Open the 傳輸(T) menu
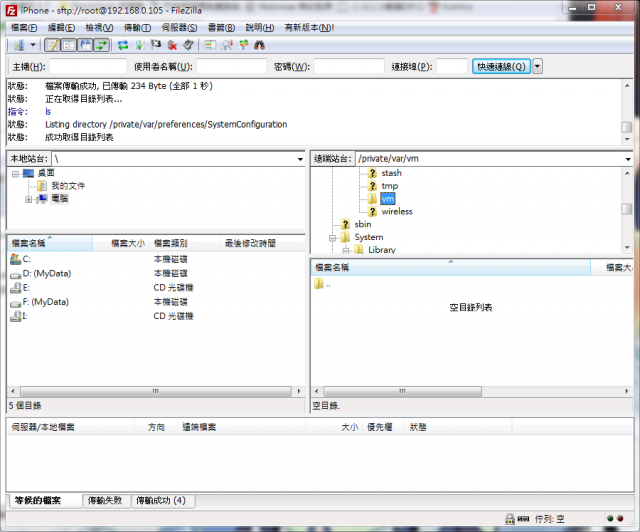640x532 pixels. (138, 28)
